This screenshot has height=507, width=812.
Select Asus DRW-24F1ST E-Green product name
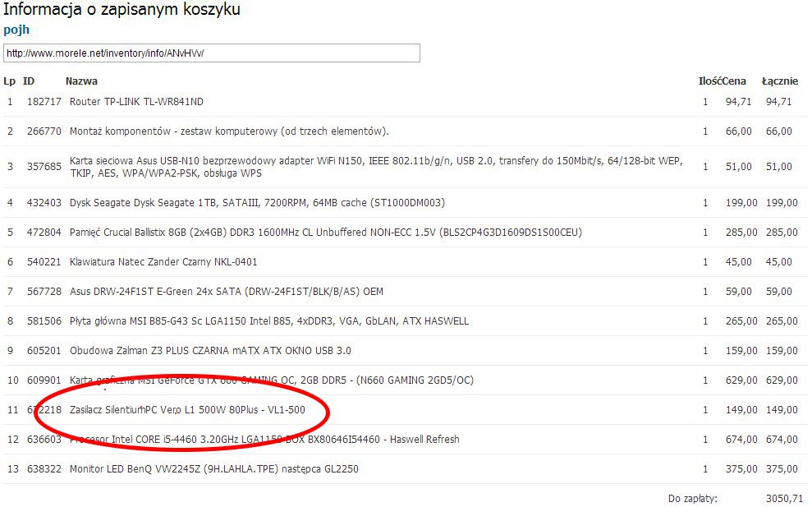(x=227, y=292)
